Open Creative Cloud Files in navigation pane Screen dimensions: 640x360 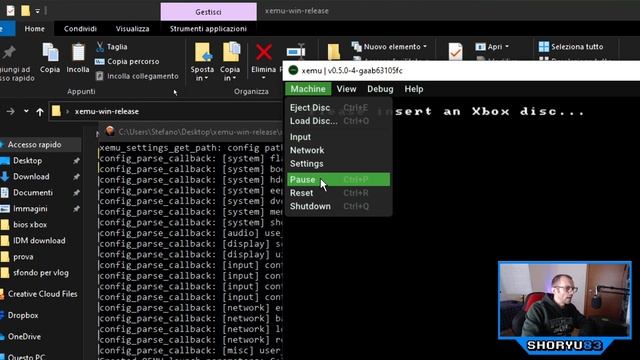[42, 294]
